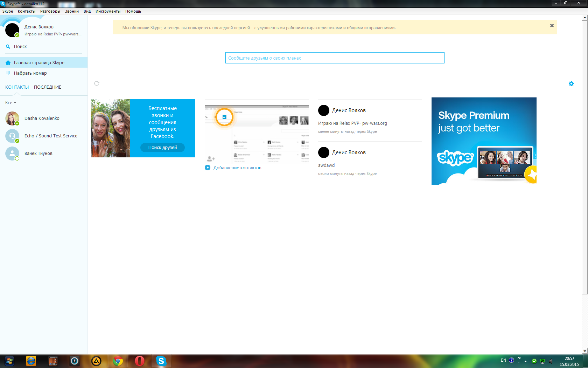Click the EN language indicator
The image size is (588, 368).
tap(503, 360)
